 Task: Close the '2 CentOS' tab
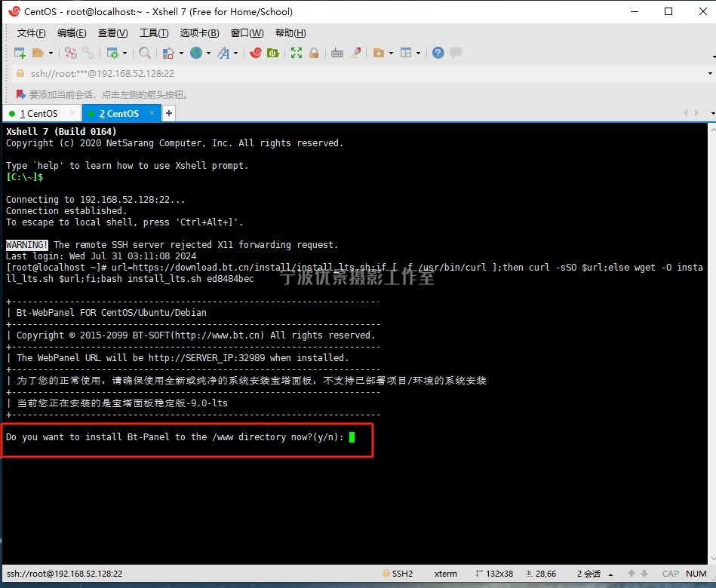click(152, 113)
